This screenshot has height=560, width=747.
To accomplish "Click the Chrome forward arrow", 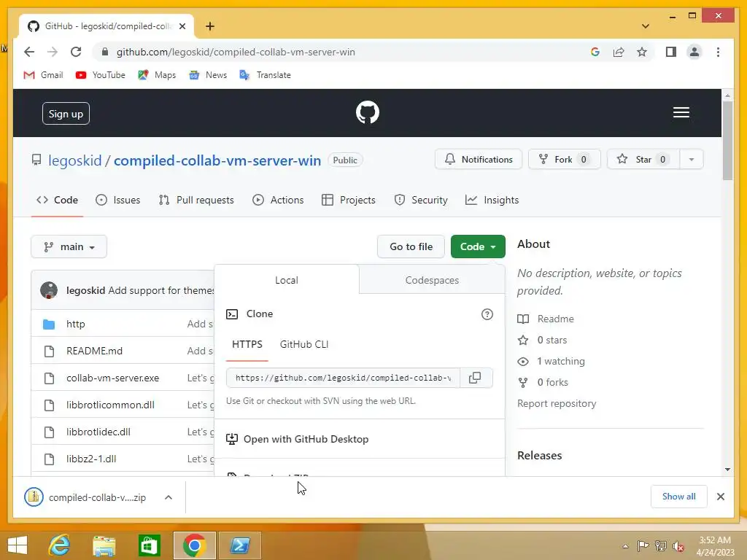I will (x=53, y=52).
